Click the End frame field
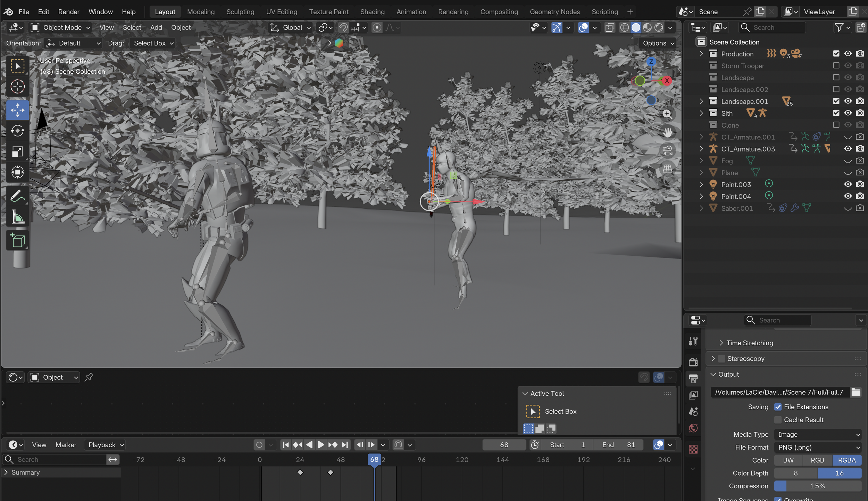This screenshot has height=501, width=868. tap(619, 445)
